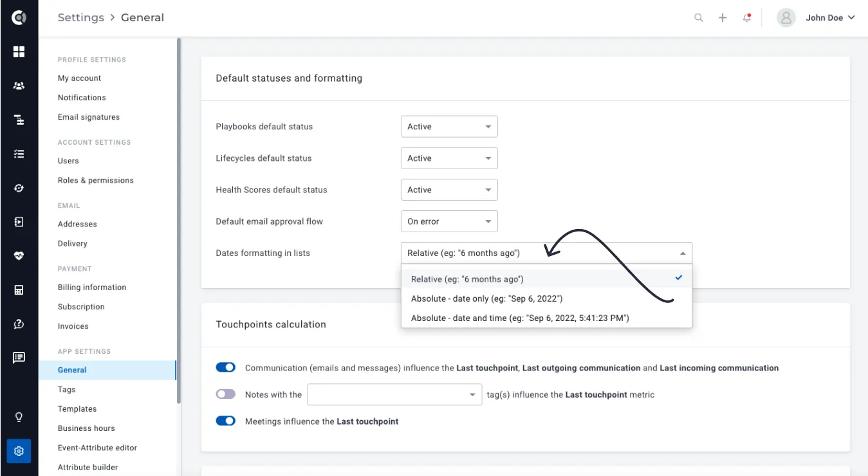Choose Absolute - date only option
The height and width of the screenshot is (476, 868).
coord(546,298)
